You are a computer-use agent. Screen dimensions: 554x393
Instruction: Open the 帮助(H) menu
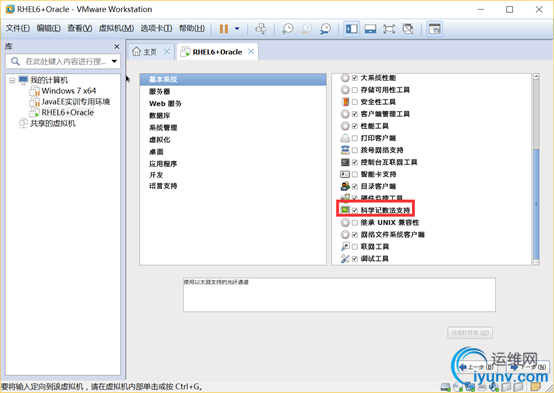(192, 28)
